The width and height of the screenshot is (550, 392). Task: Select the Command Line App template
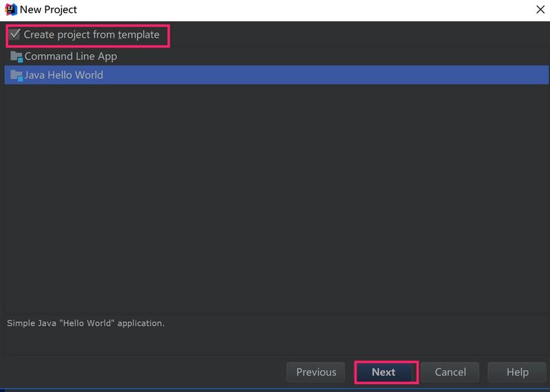(x=276, y=56)
